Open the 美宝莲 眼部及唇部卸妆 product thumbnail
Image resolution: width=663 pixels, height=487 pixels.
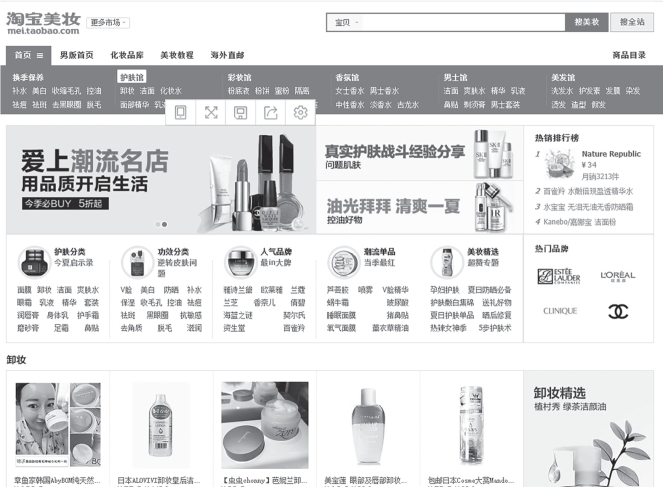pyautogui.click(x=369, y=425)
